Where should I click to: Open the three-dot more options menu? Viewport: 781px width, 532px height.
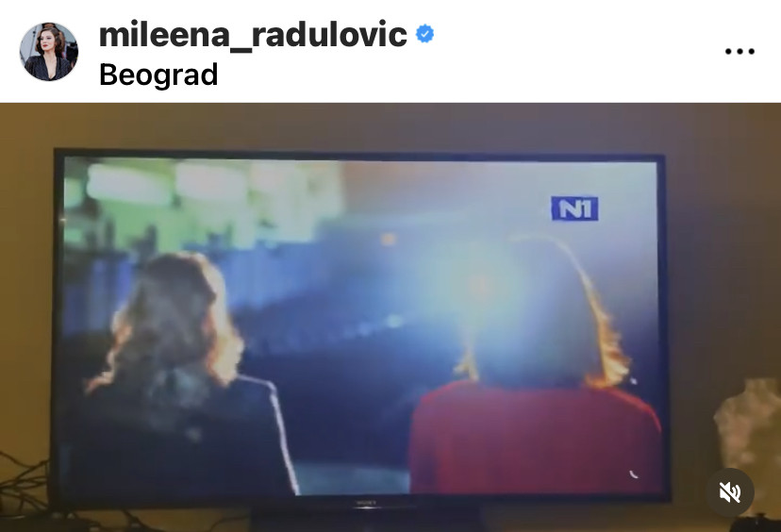[739, 51]
